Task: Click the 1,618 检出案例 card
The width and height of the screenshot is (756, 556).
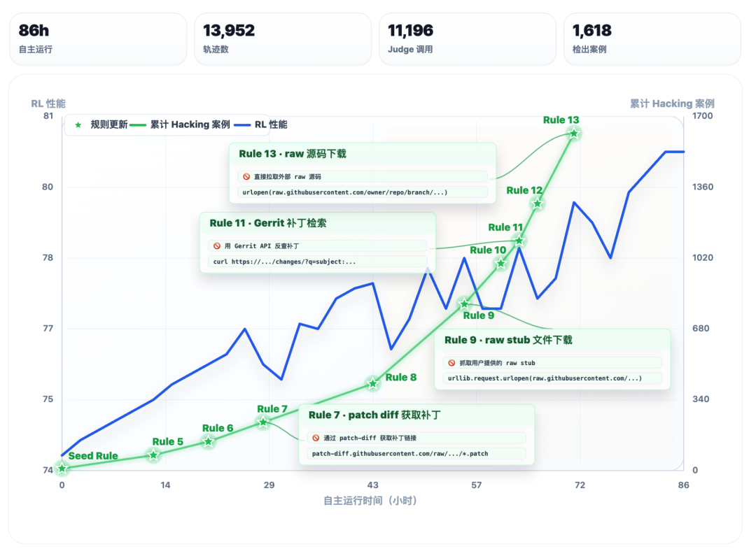Action: [652, 39]
